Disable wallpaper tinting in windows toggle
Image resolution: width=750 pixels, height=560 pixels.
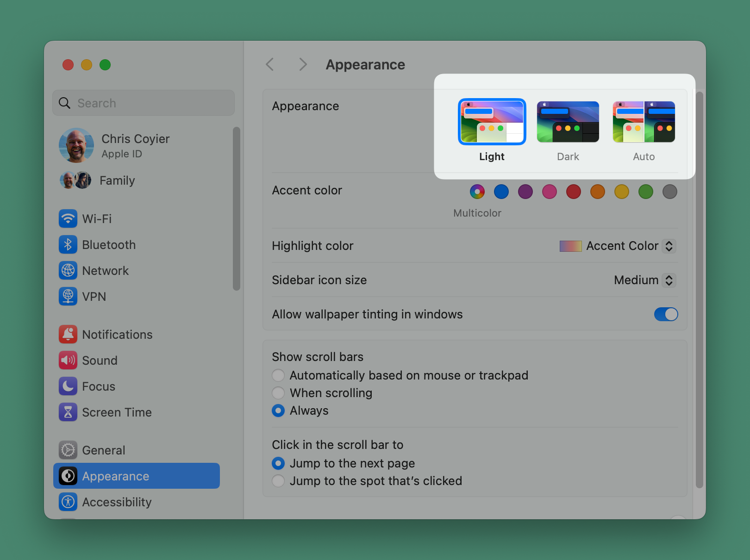point(666,314)
